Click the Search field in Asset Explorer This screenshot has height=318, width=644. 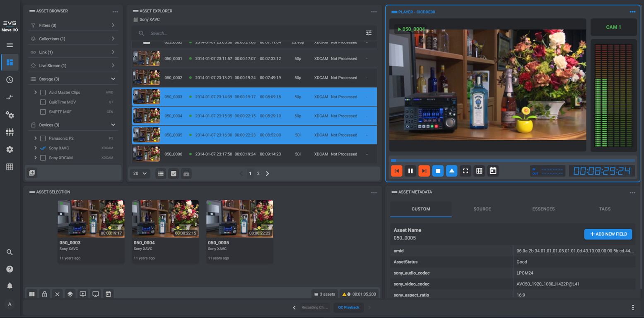click(255, 33)
